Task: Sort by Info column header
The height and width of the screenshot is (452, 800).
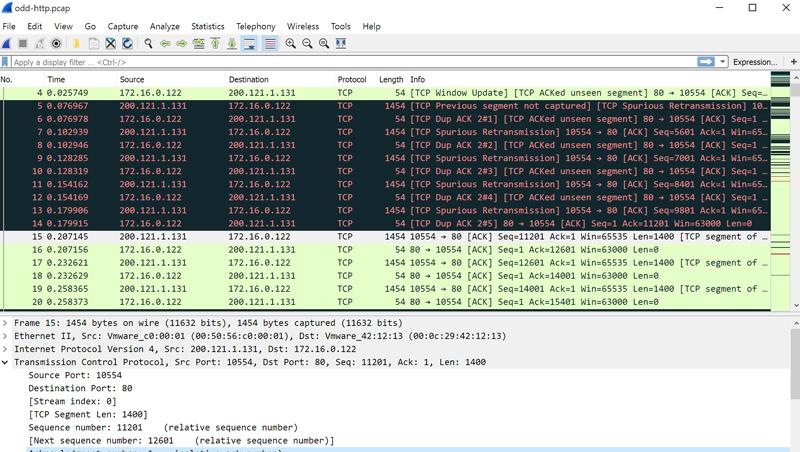Action: pos(417,80)
